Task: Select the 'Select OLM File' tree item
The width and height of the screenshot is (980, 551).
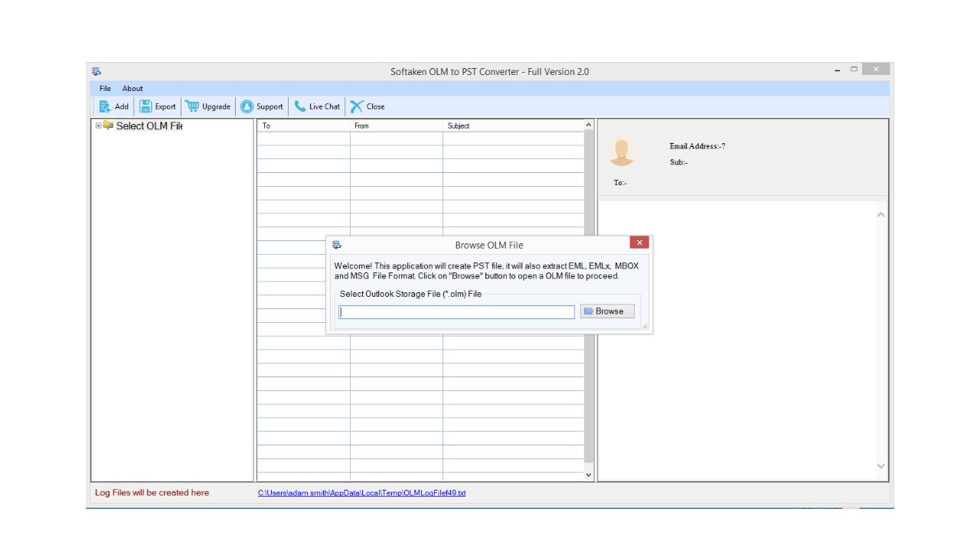Action: pos(149,126)
